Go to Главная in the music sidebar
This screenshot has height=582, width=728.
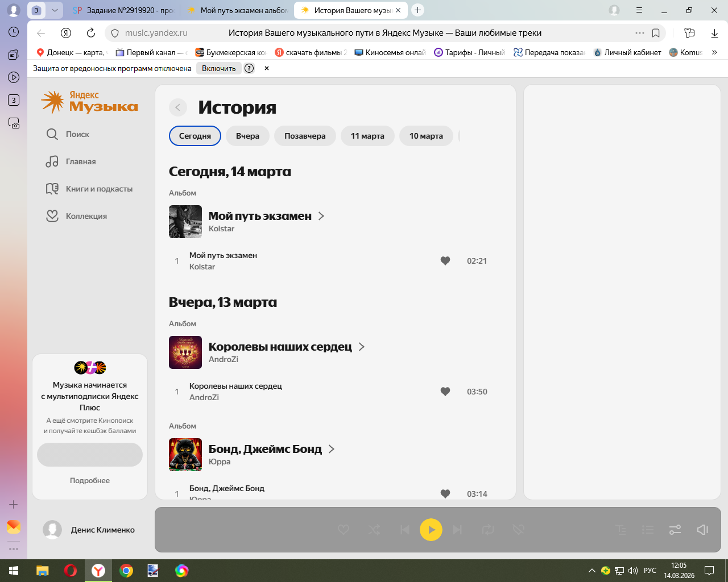[71, 161]
